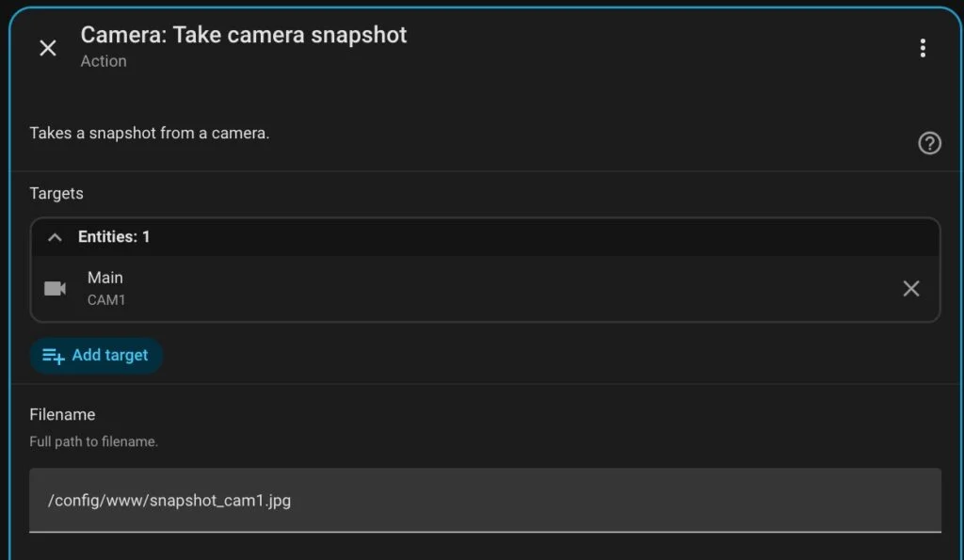Screen dimensions: 964x560
Task: Click the Filename field label
Action: [x=62, y=414]
